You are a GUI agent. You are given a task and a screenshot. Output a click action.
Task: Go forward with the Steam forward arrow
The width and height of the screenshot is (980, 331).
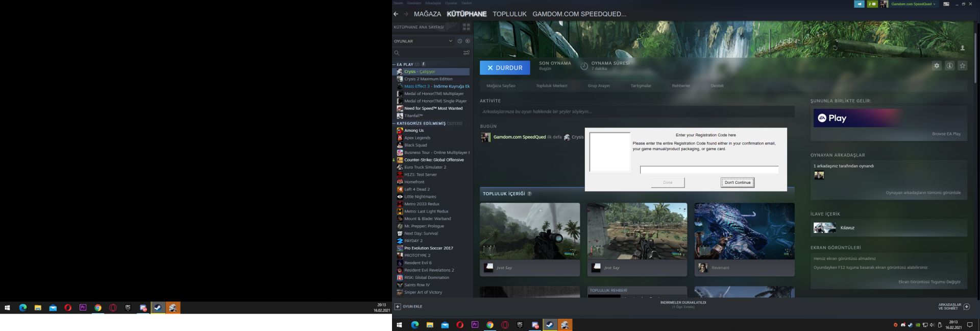click(406, 14)
